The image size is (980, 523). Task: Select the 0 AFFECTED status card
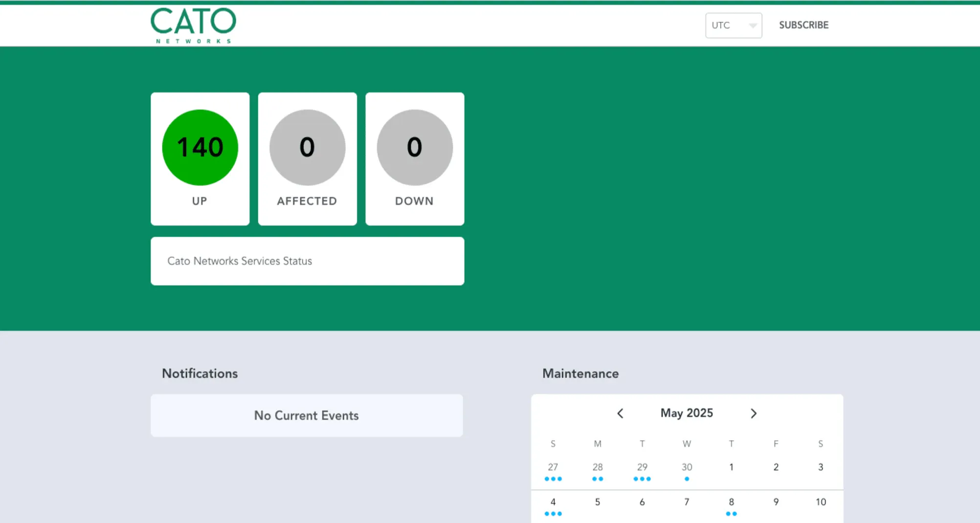[308, 159]
